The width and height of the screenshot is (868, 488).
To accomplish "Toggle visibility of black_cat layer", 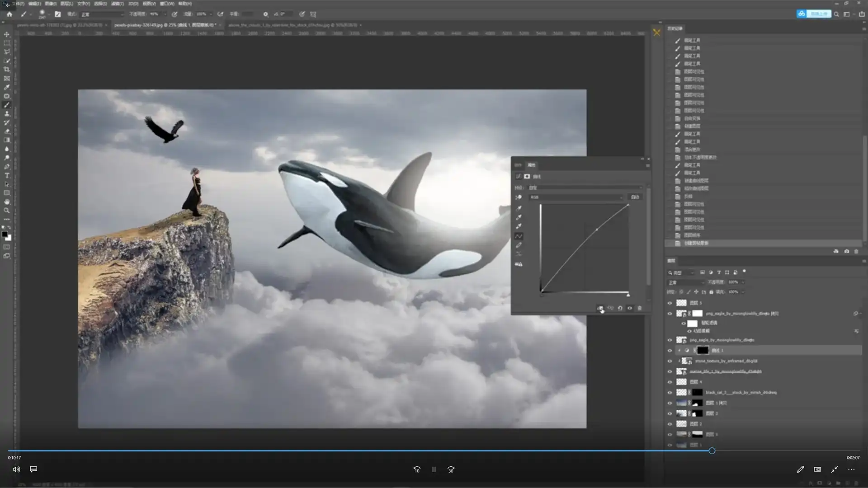I will point(670,393).
